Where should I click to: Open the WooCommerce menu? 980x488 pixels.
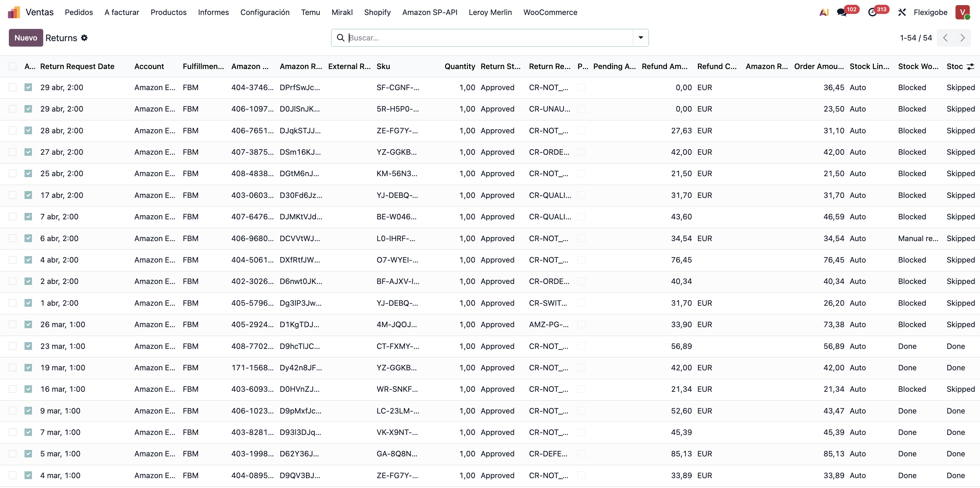point(550,12)
